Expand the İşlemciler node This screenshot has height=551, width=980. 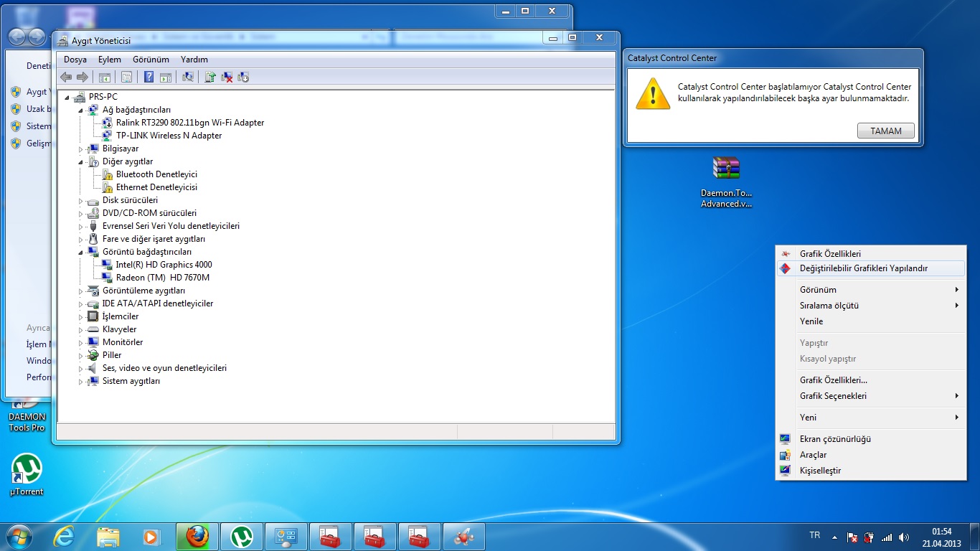pyautogui.click(x=81, y=316)
